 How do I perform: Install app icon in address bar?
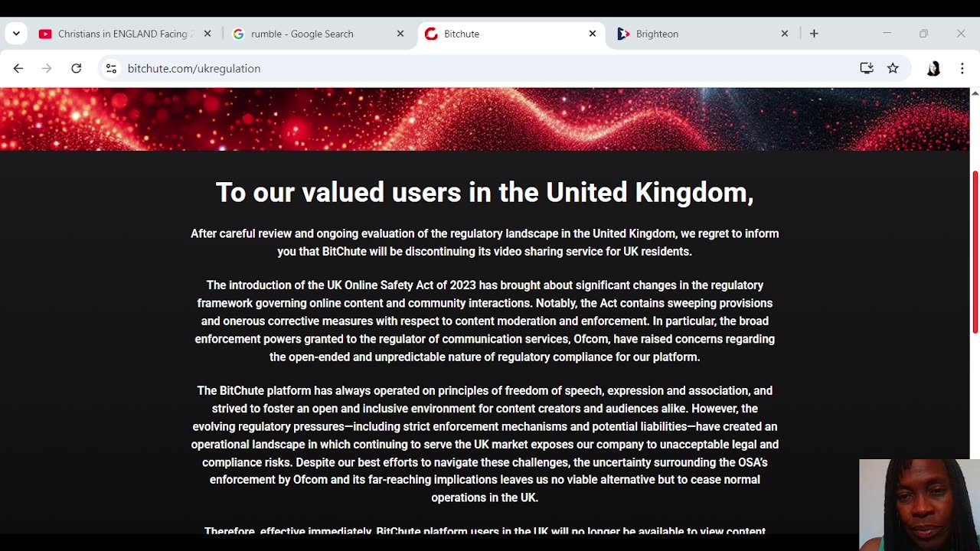867,68
